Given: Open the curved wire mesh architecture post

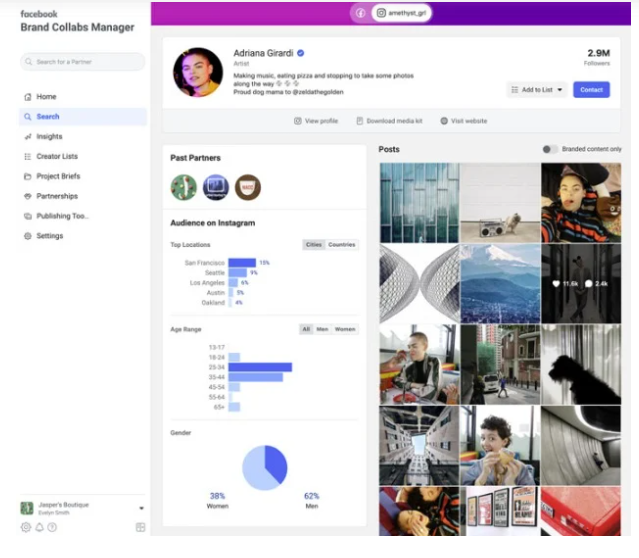Looking at the screenshot, I should click(x=419, y=284).
